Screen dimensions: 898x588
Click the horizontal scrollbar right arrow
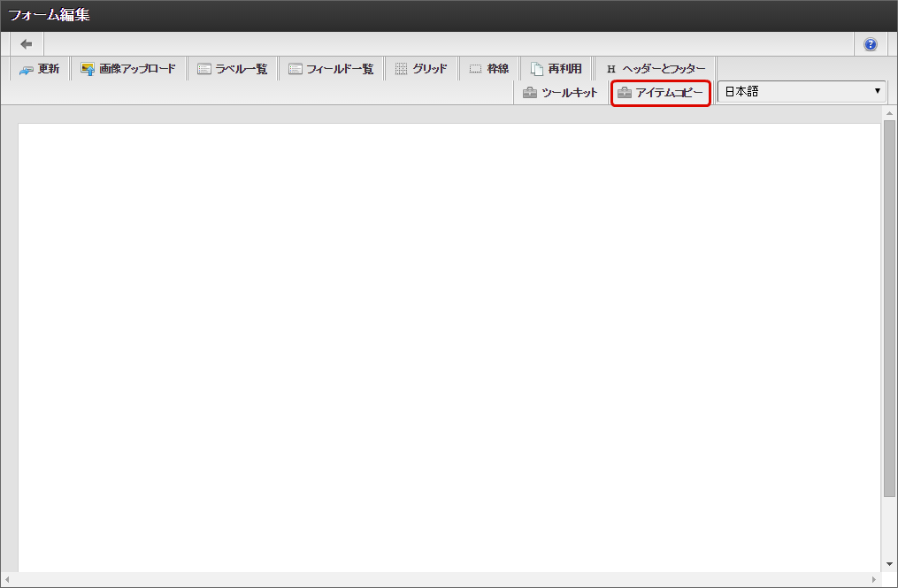pos(874,579)
